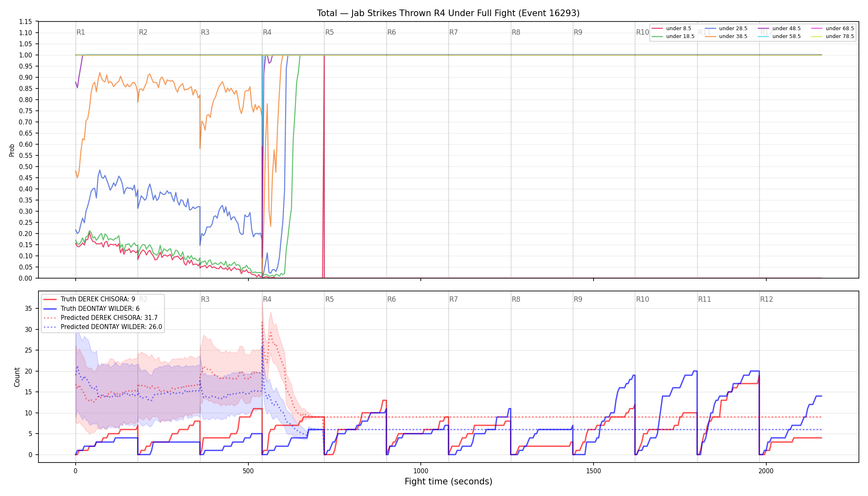Click the blue line swatch beside 'Truth DEONTAY WILDER'
The image size is (868, 496).
(50, 308)
